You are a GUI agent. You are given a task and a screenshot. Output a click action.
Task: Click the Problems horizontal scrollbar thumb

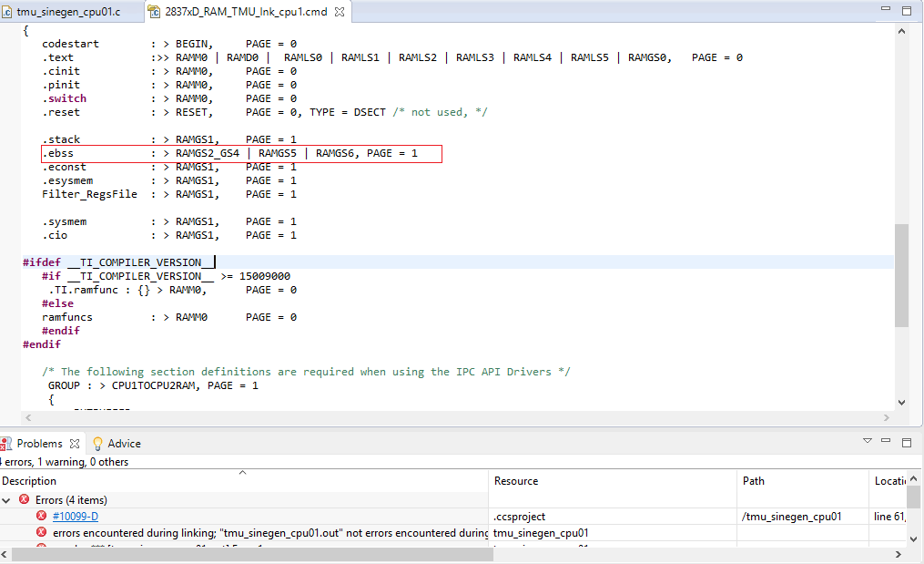point(252,555)
